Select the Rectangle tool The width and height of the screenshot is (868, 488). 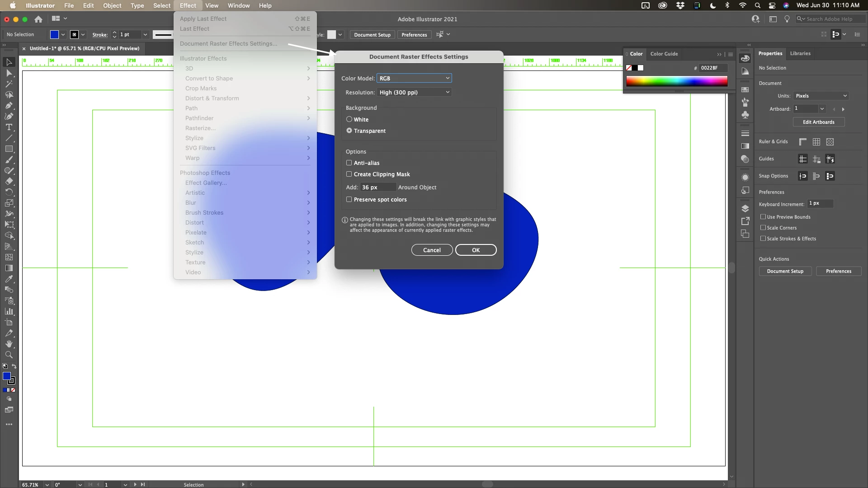point(9,149)
